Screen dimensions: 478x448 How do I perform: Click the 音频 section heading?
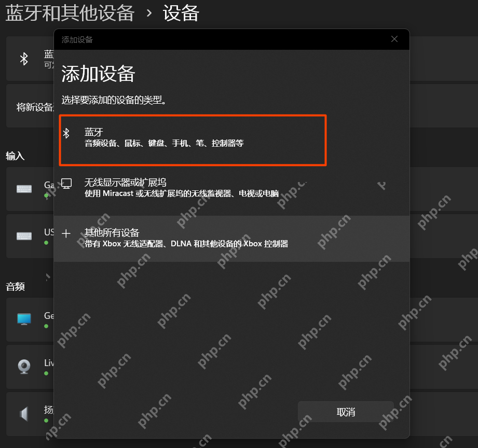click(x=15, y=287)
